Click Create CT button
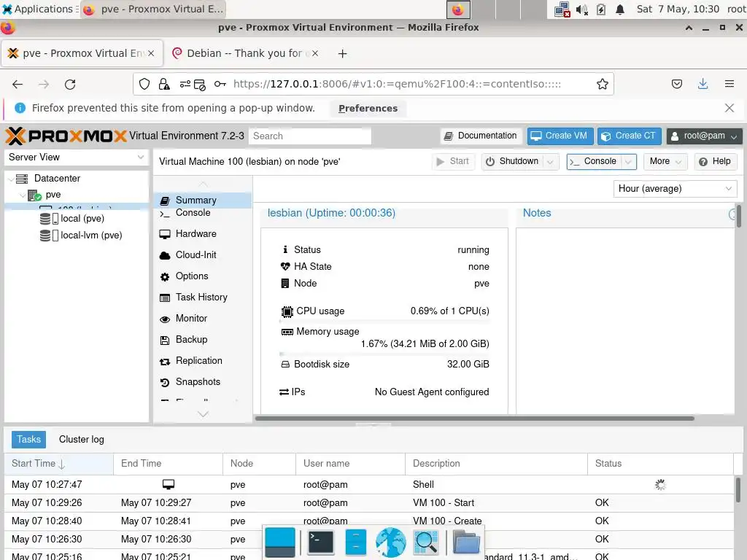747x560 pixels. click(x=630, y=136)
